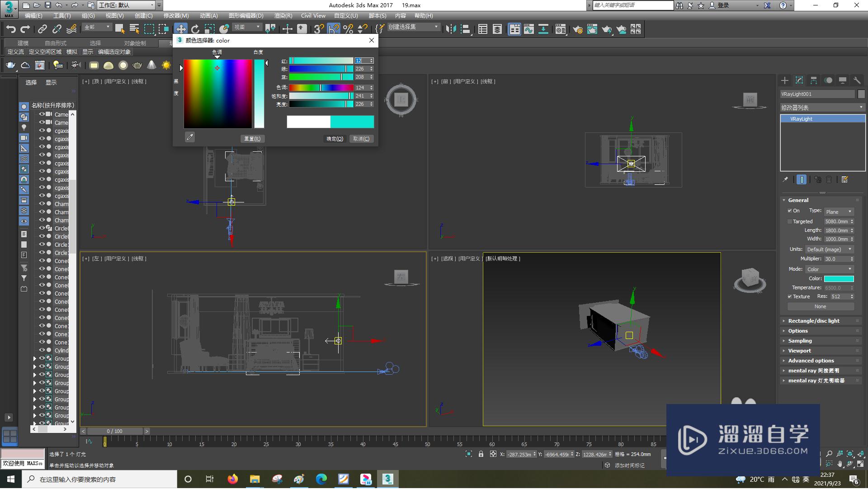Open the 修改器(M) menu
The image size is (868, 489).
point(176,16)
